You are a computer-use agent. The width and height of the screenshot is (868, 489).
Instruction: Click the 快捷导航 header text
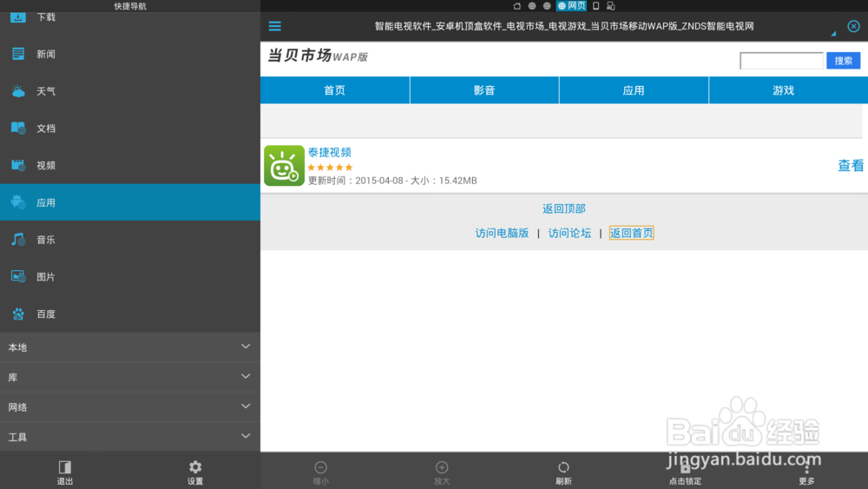[x=130, y=6]
